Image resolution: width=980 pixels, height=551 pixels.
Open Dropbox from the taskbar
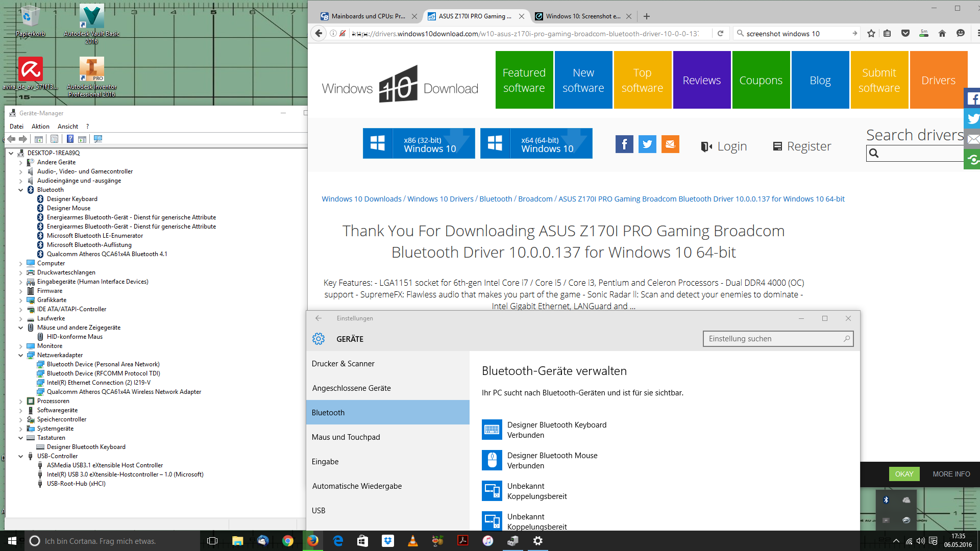click(x=387, y=541)
